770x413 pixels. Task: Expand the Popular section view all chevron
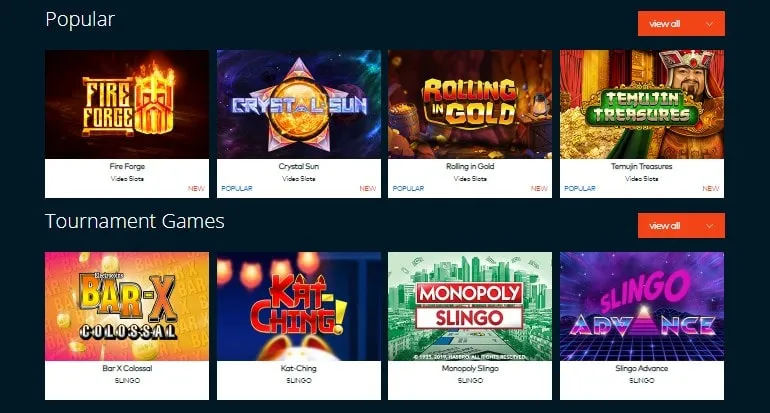(x=709, y=24)
